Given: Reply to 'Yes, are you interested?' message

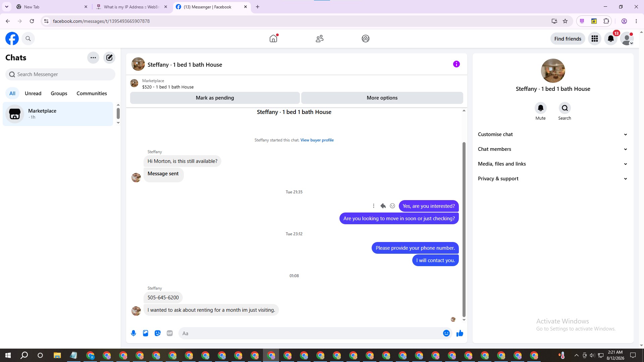Looking at the screenshot, I should [x=383, y=206].
